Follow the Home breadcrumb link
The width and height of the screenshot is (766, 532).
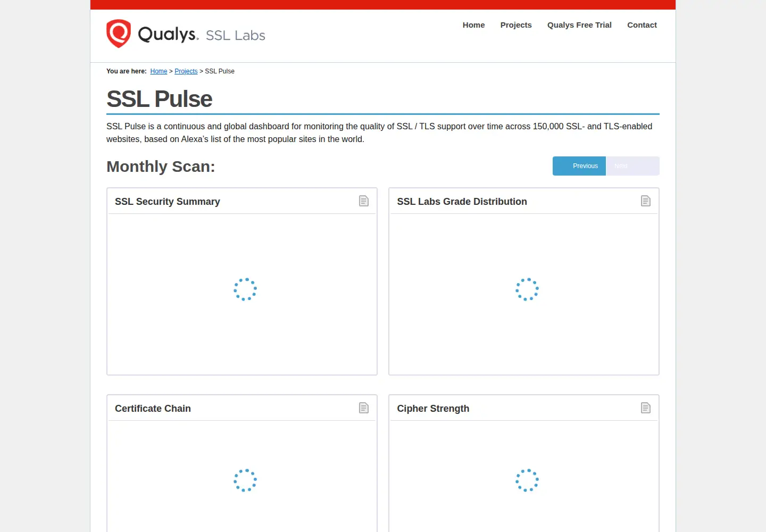coord(159,71)
